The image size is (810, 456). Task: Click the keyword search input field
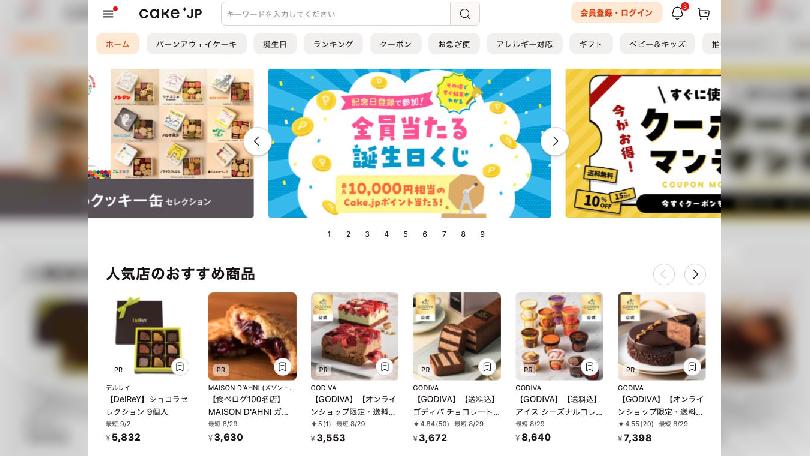point(336,14)
